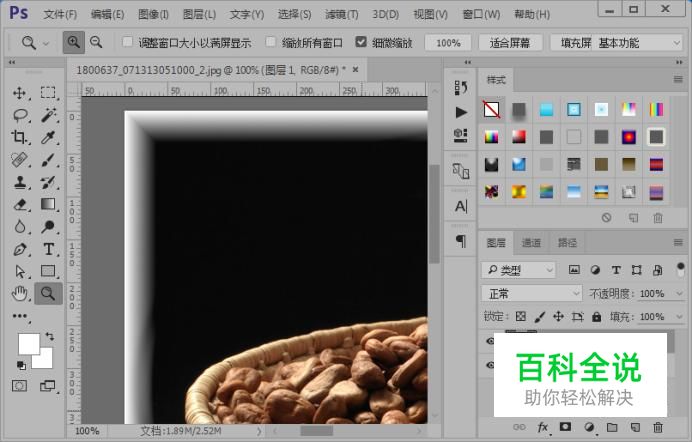Select the Blur tool

point(19,227)
